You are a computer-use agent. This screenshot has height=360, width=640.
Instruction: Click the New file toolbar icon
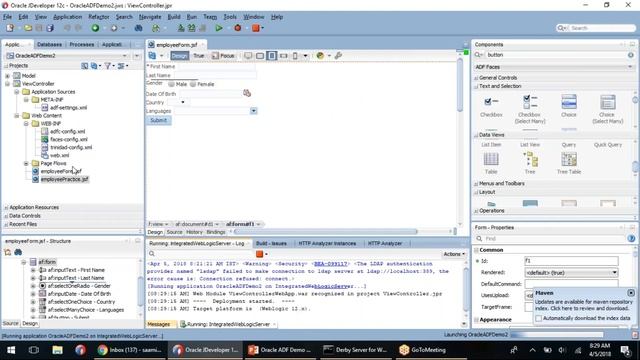(x=10, y=28)
